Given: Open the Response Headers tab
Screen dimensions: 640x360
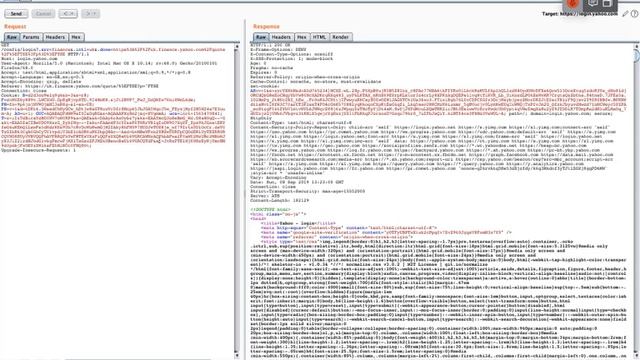Looking at the screenshot, I should (281, 37).
